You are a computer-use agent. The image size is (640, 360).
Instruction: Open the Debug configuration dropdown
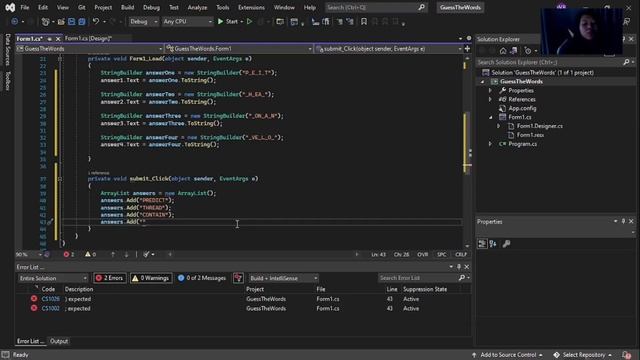144,21
